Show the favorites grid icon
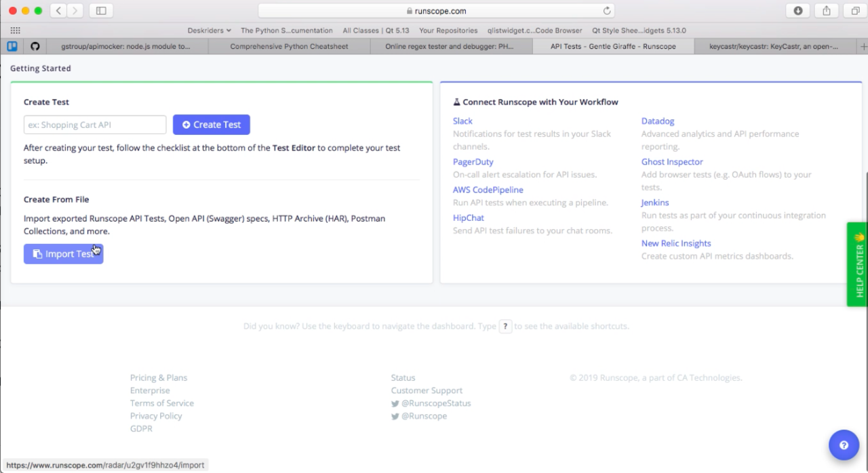Screen dimensions: 868x473 click(x=15, y=30)
